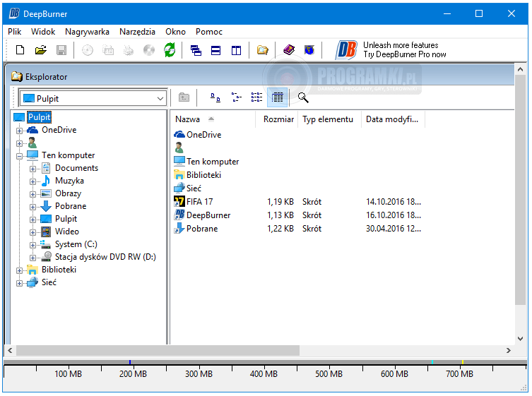Viewport: 532px width, 396px height.
Task: Click the DeepBurner Pro DB logo
Action: pyautogui.click(x=346, y=50)
